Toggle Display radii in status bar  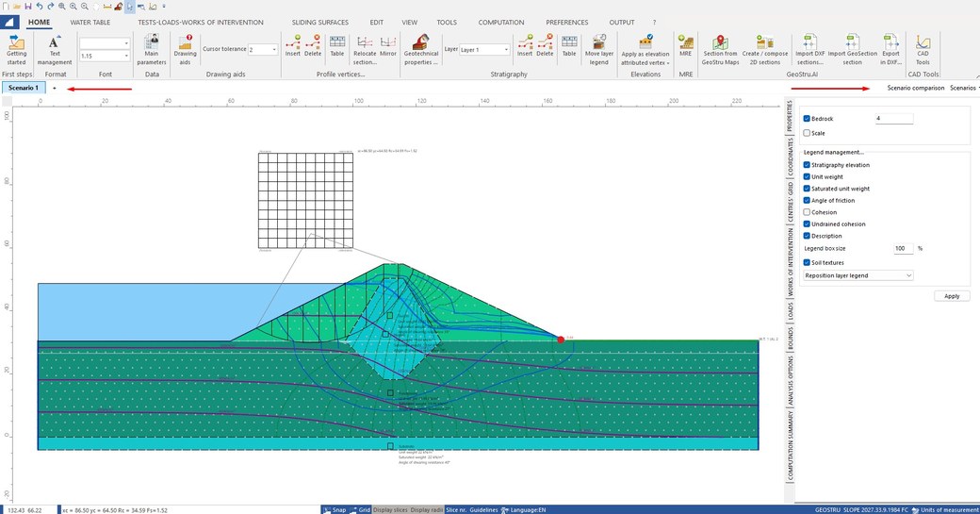[427, 509]
